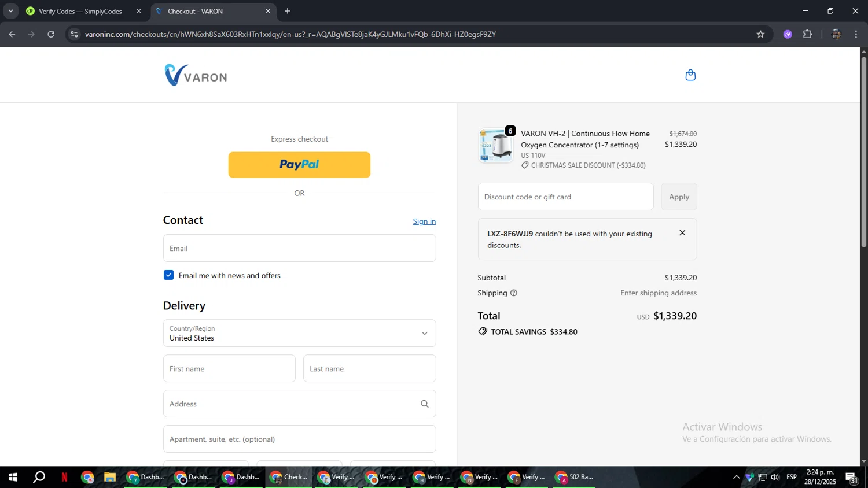Click the Subtotal amount $1,339.20
868x488 pixels.
[681, 278]
